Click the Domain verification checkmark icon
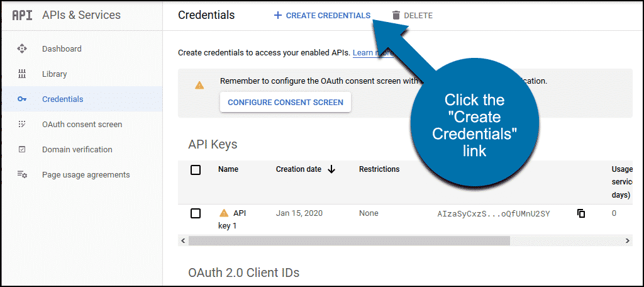This screenshot has height=287, width=644. tap(22, 150)
